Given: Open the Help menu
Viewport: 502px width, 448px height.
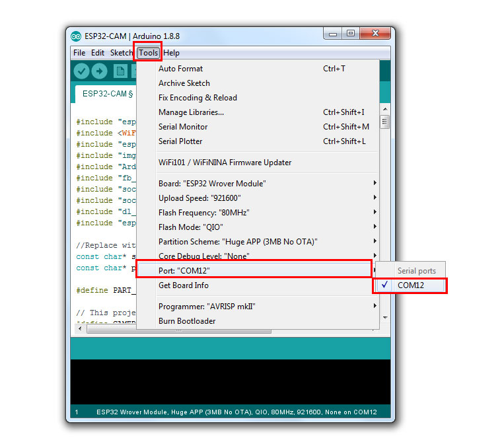Looking at the screenshot, I should tap(171, 53).
